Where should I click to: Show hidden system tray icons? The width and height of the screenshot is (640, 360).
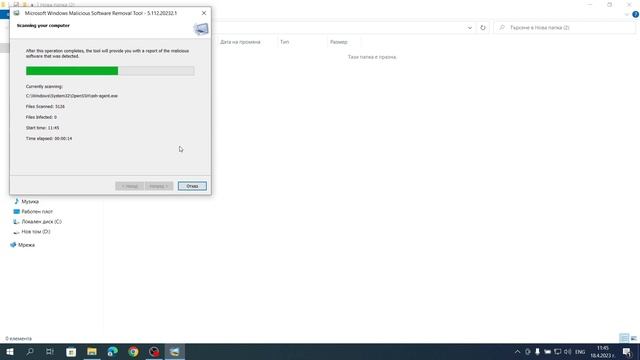pyautogui.click(x=517, y=352)
